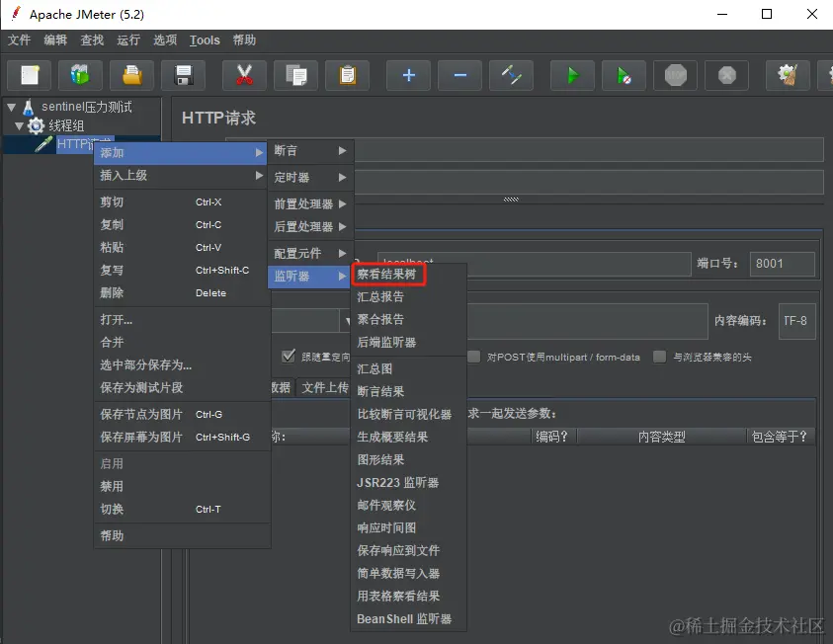Viewport: 833px width, 644px height.
Task: Expand the 监听器 submenu
Action: [x=310, y=277]
